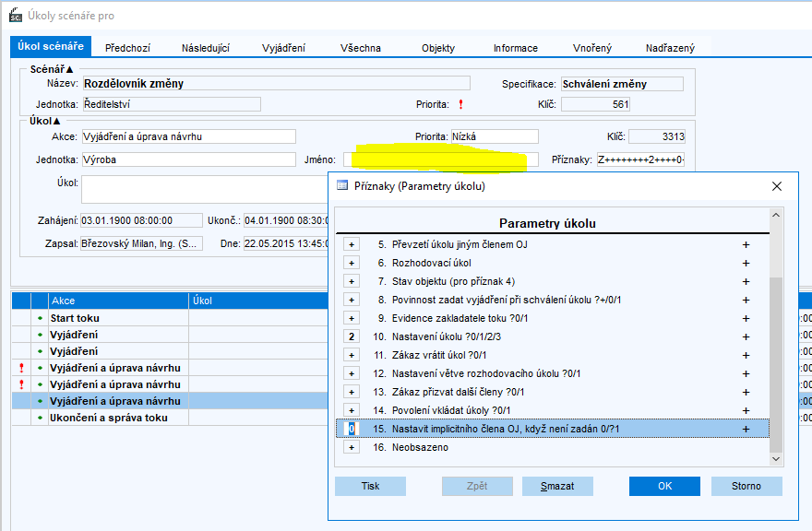Toggle the value box of Nastavení úkolu row

click(351, 336)
